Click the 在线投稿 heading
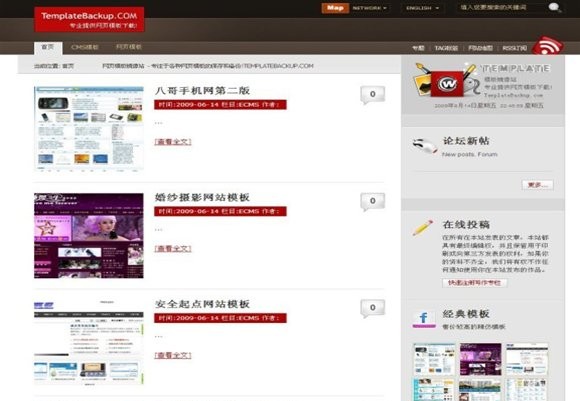Screen dimensions: 580x401 [x=466, y=225]
